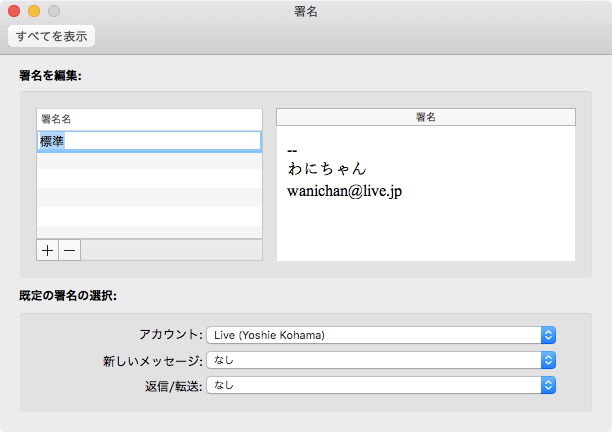Click the 署名名 column header
612x432 pixels.
(x=149, y=119)
